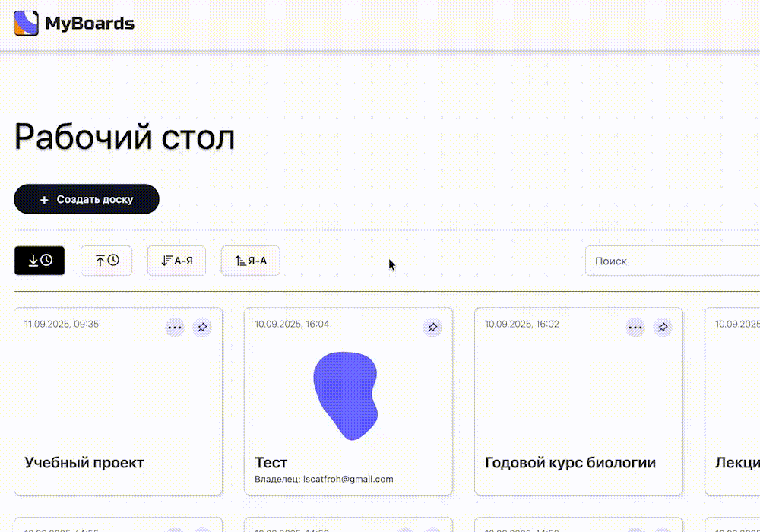Open the Годовой курс биологии board title
Viewport: 760px width, 532px height.
click(x=570, y=462)
